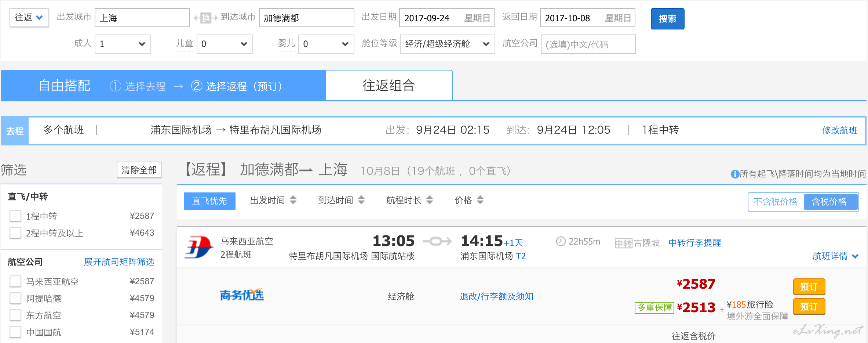Sort by 航程时长
Screen dimensions: 868x343
[404, 200]
